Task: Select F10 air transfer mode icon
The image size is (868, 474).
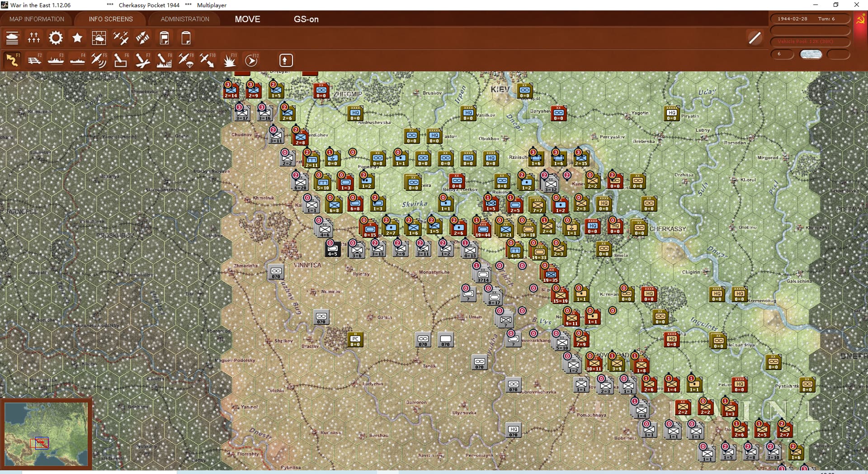Action: 208,60
